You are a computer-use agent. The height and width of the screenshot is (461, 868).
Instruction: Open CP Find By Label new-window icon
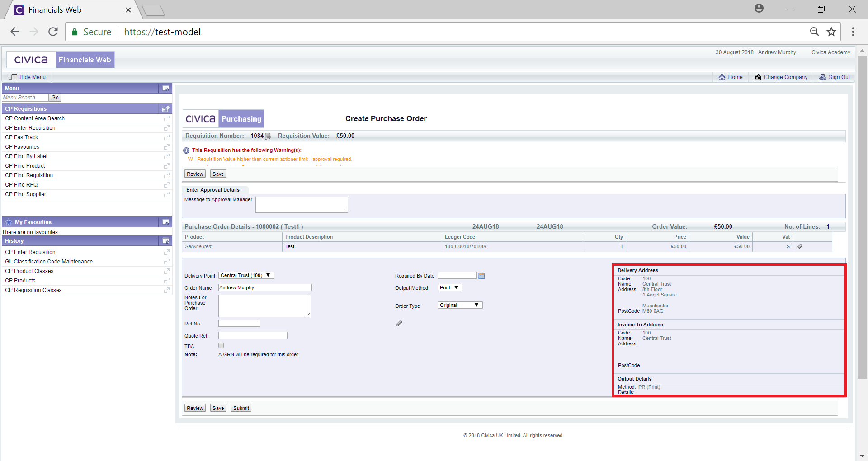pos(166,156)
